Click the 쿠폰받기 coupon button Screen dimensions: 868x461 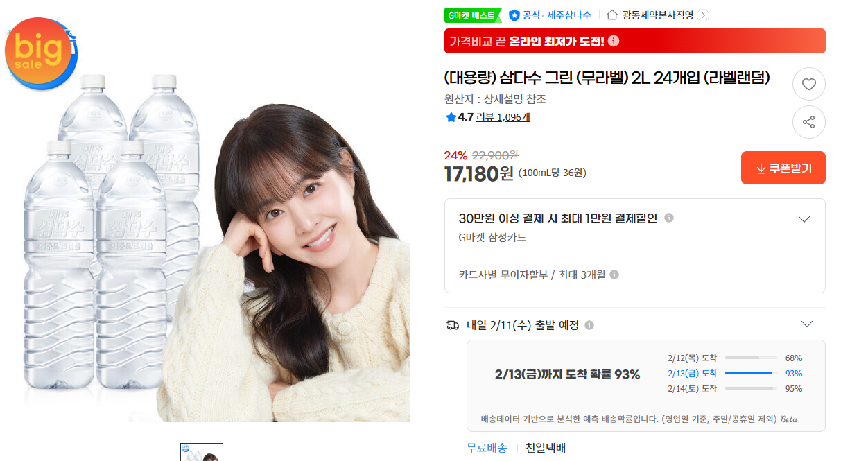point(783,168)
